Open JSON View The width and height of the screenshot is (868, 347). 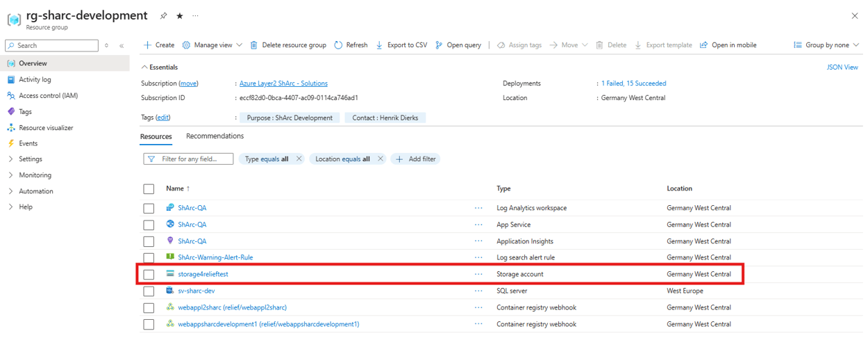point(842,67)
